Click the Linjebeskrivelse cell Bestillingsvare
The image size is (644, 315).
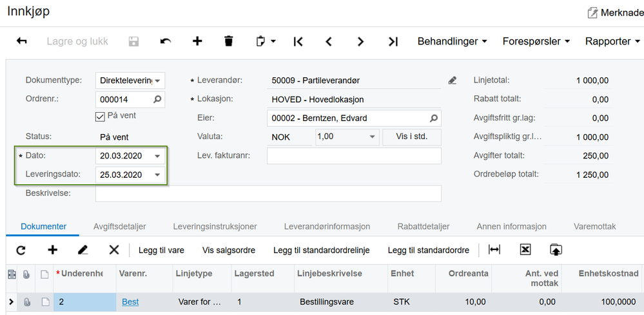pyautogui.click(x=341, y=302)
